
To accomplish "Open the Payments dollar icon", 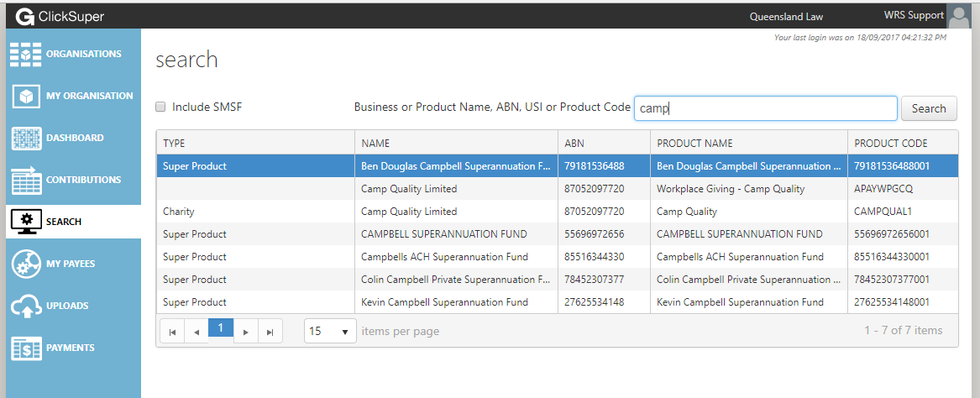I will click(26, 348).
